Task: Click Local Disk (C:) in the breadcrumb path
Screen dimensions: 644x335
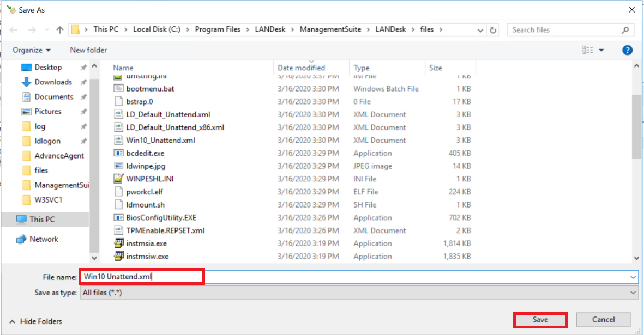Action: click(x=157, y=29)
